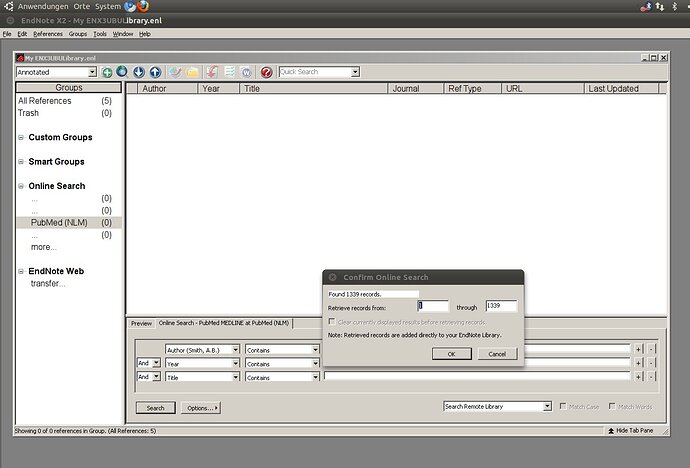Screen dimensions: 690x468
Task: Add a search row after the Year row
Action: pyautogui.click(x=639, y=363)
